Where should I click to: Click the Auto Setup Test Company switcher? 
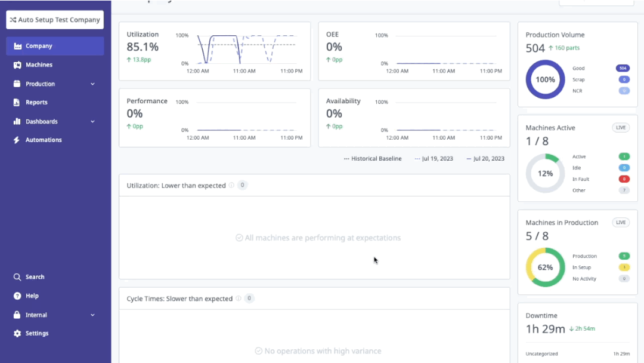click(x=54, y=20)
